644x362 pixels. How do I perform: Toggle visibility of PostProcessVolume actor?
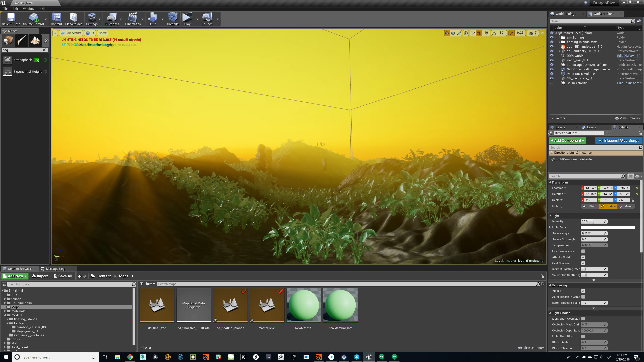coord(552,74)
